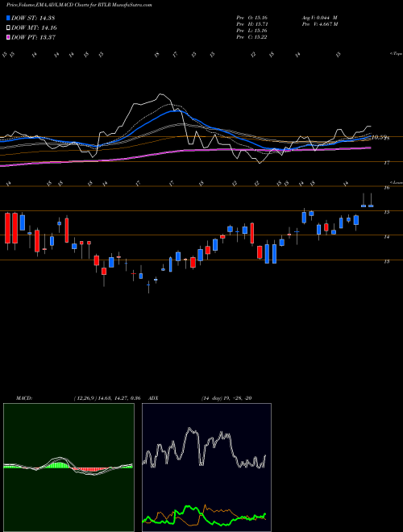Click the 'DOW MT: 14.16' legend text

[34, 28]
